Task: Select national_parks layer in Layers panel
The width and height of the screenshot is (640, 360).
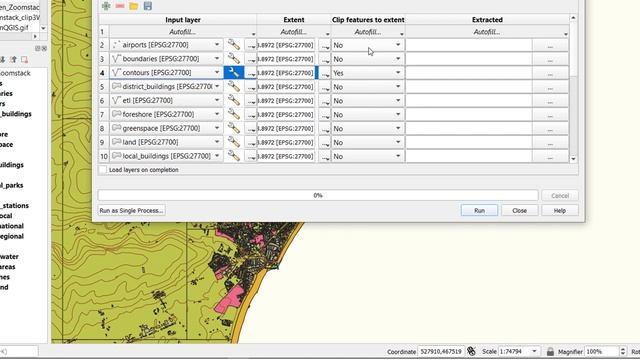Action: click(11, 185)
